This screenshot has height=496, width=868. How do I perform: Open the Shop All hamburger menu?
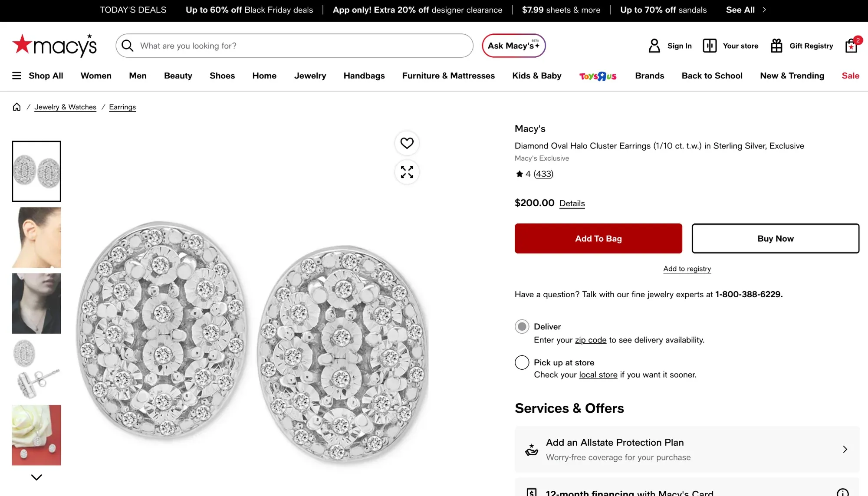pyautogui.click(x=16, y=76)
